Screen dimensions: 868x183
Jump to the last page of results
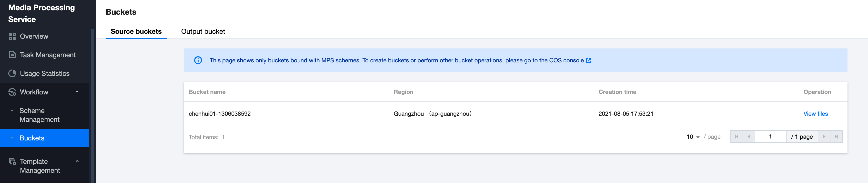tap(836, 137)
